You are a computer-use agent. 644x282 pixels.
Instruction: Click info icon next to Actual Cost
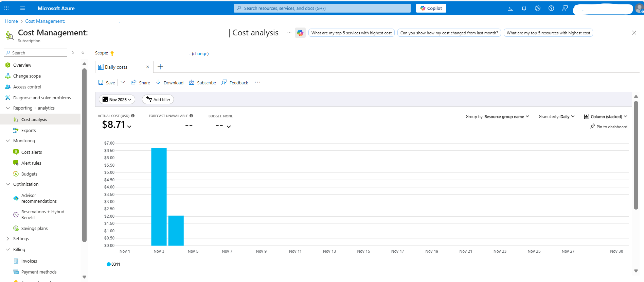(x=133, y=116)
